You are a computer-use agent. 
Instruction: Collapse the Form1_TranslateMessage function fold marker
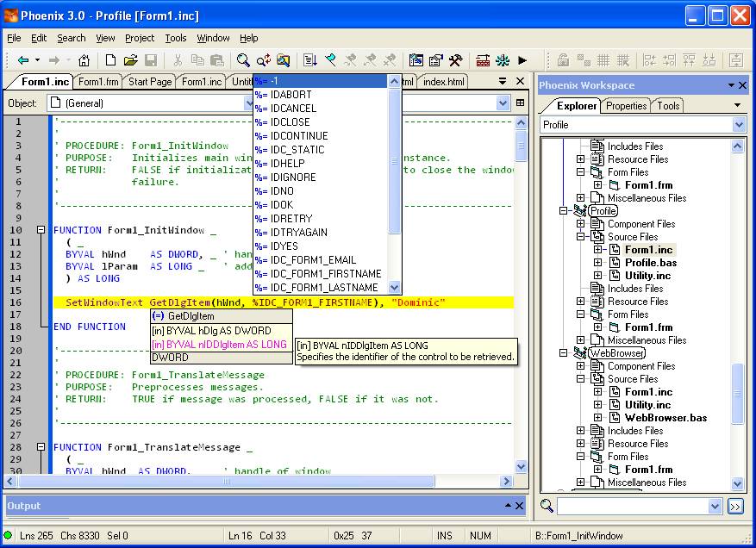[41, 447]
